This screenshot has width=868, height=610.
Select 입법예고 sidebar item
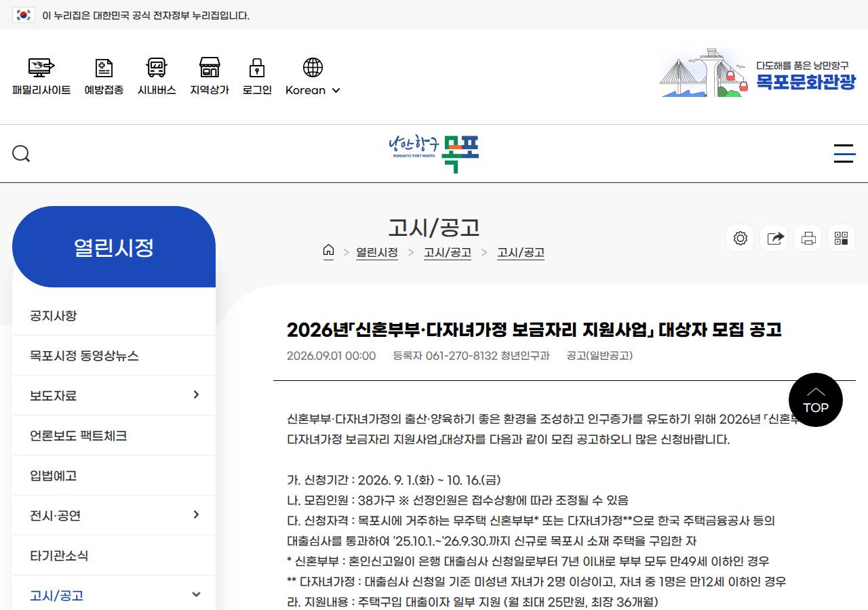pos(114,476)
